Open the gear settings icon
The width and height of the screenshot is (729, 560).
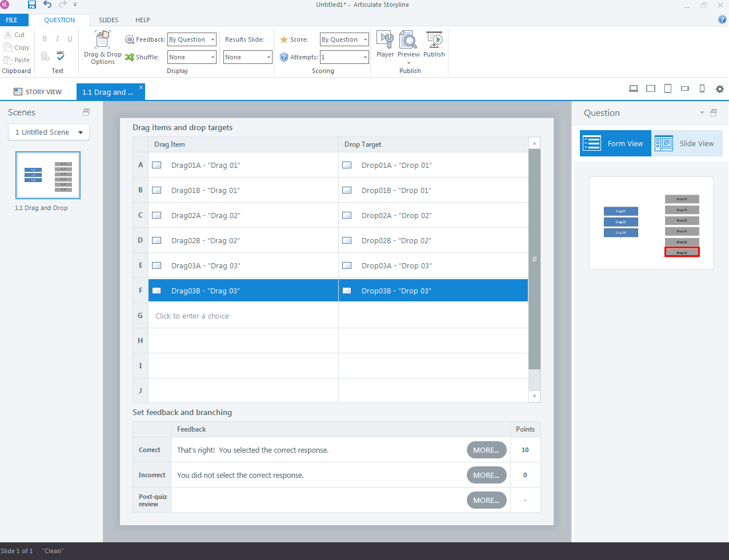click(719, 89)
